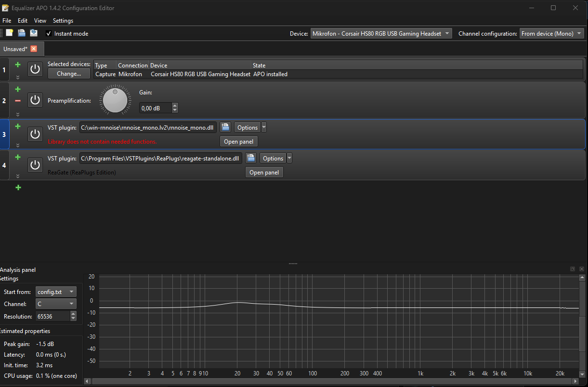Remove the Preamplification filter with the red minus
The width and height of the screenshot is (588, 387).
(x=18, y=101)
